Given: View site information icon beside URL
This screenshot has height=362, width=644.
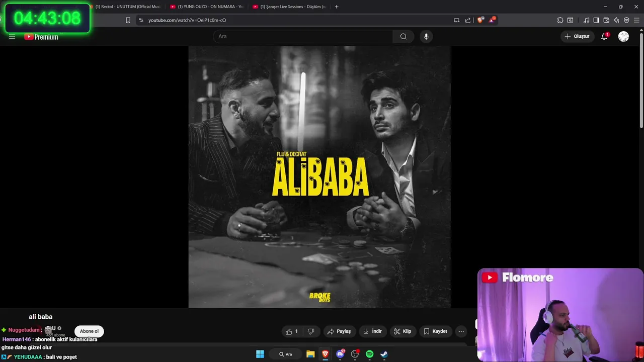Looking at the screenshot, I should coord(141,20).
